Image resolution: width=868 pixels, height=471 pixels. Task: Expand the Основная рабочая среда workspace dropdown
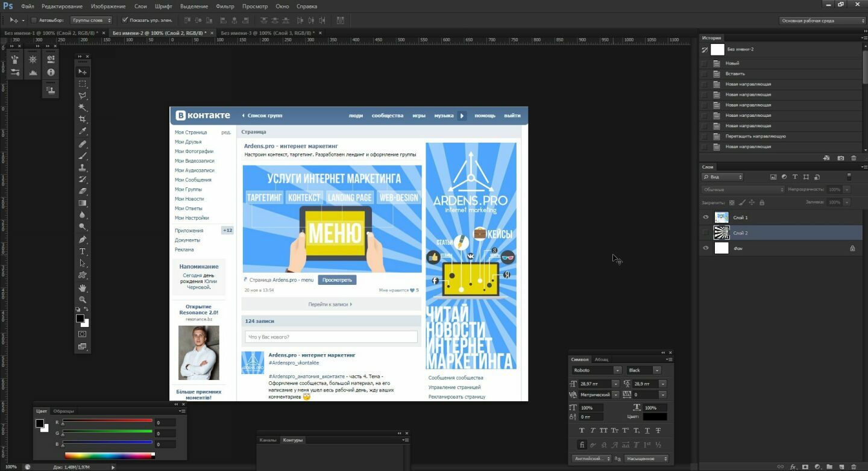click(x=823, y=20)
